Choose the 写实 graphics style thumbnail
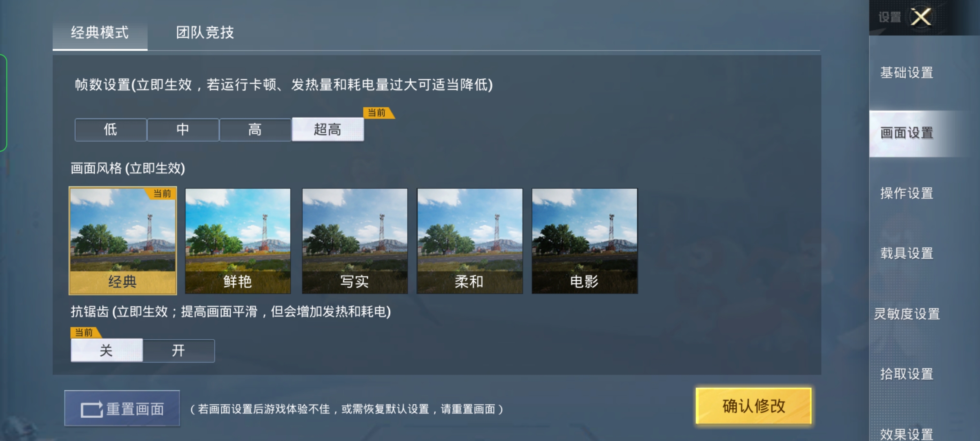The height and width of the screenshot is (441, 980). pyautogui.click(x=355, y=241)
